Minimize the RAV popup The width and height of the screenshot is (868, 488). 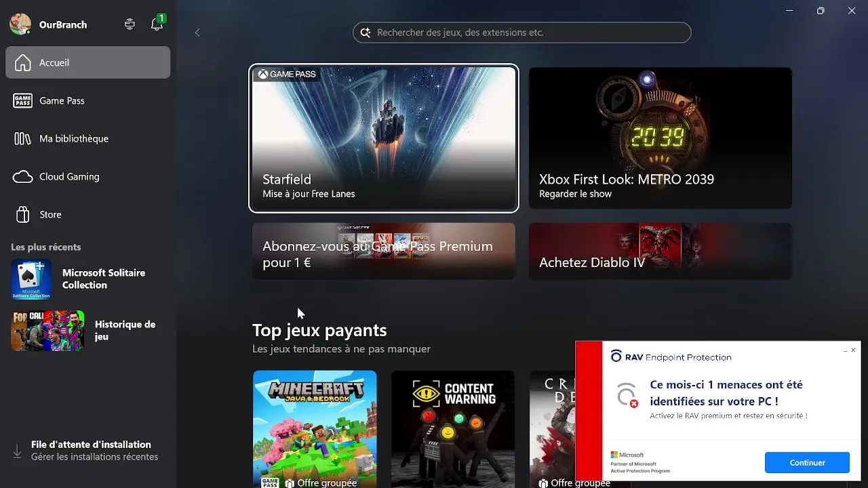[x=845, y=350]
